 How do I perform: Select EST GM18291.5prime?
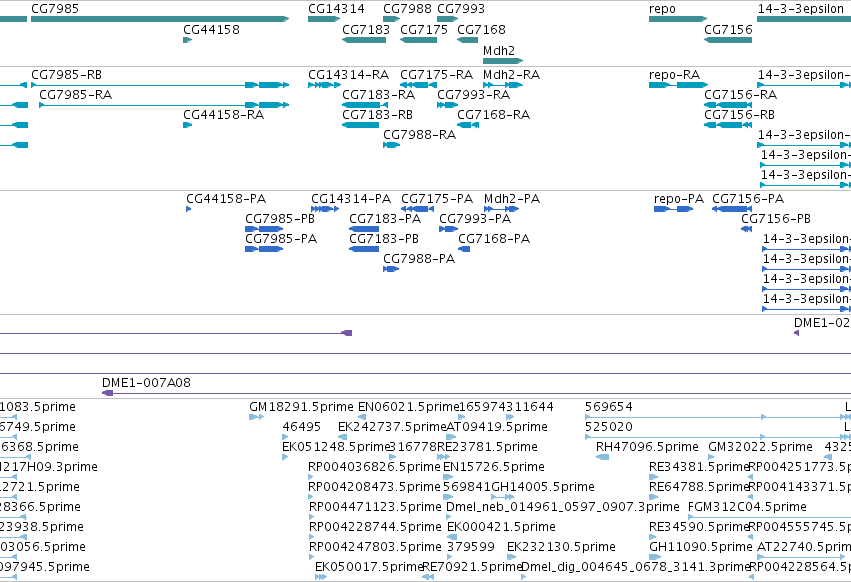coord(256,417)
